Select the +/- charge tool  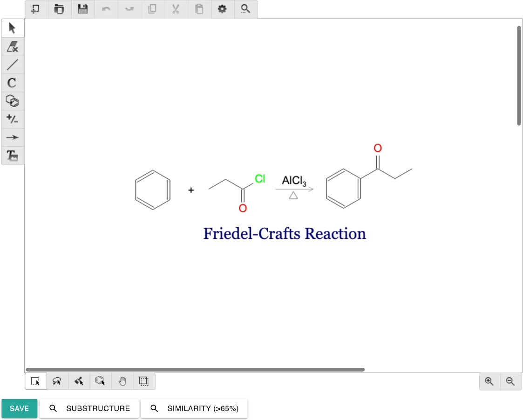pos(13,119)
